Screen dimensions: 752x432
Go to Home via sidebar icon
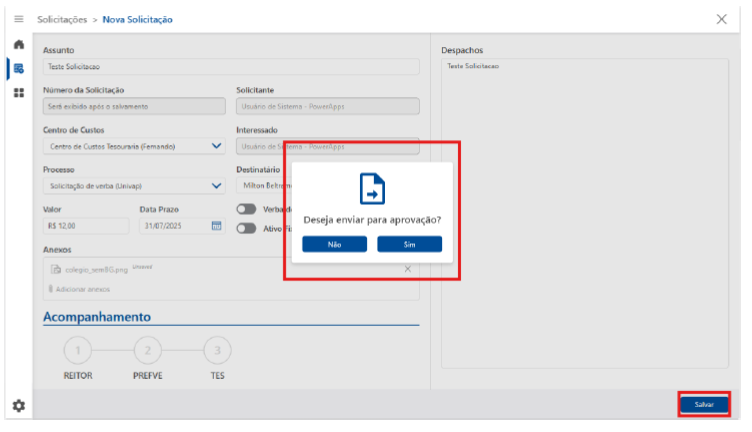click(18, 45)
